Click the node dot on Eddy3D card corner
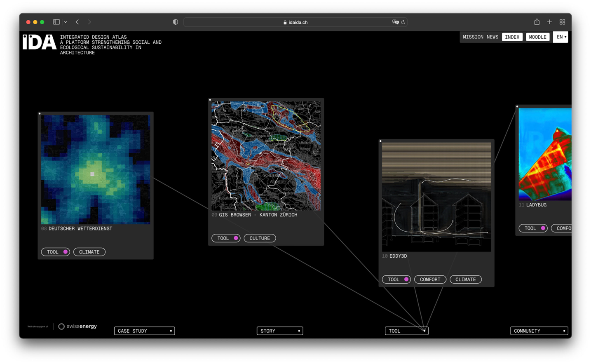Image resolution: width=591 pixels, height=364 pixels. click(x=380, y=141)
